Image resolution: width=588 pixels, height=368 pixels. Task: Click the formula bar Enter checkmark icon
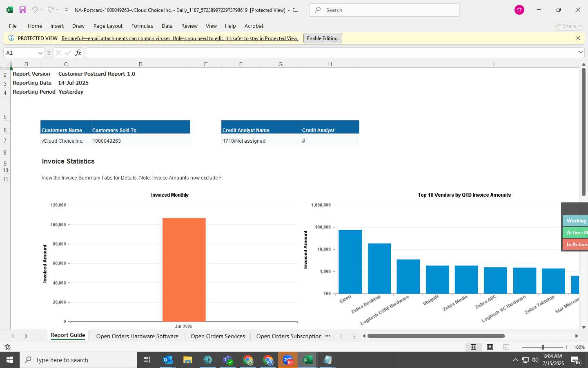coord(68,53)
